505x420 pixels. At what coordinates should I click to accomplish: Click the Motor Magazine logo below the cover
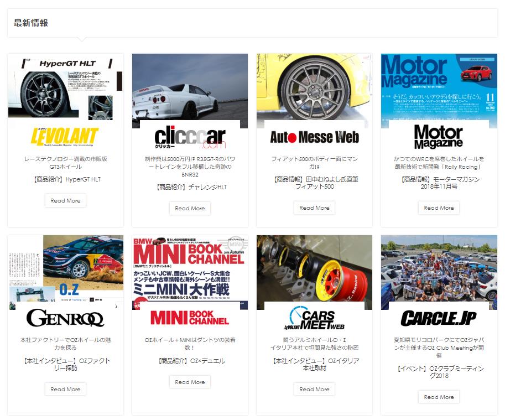tap(439, 137)
